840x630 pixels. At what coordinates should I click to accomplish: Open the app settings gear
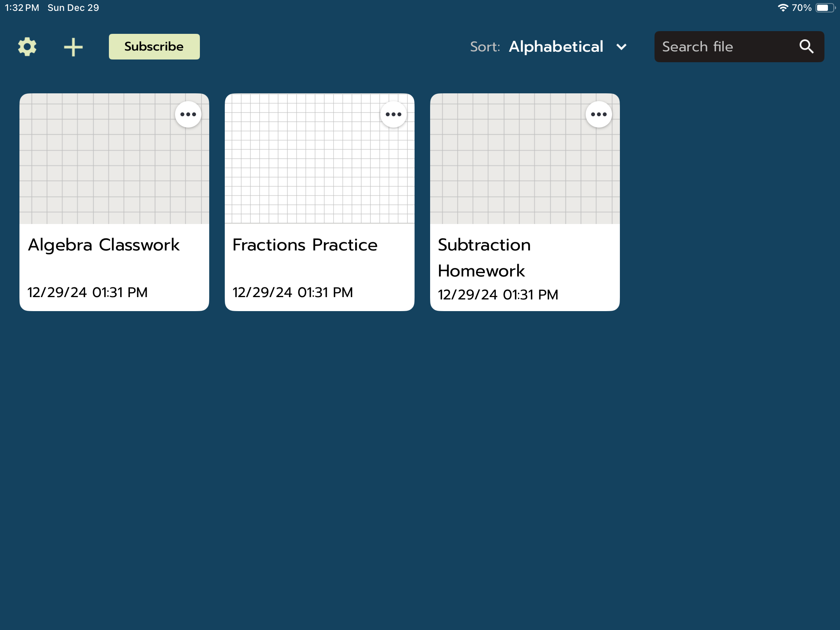(27, 46)
